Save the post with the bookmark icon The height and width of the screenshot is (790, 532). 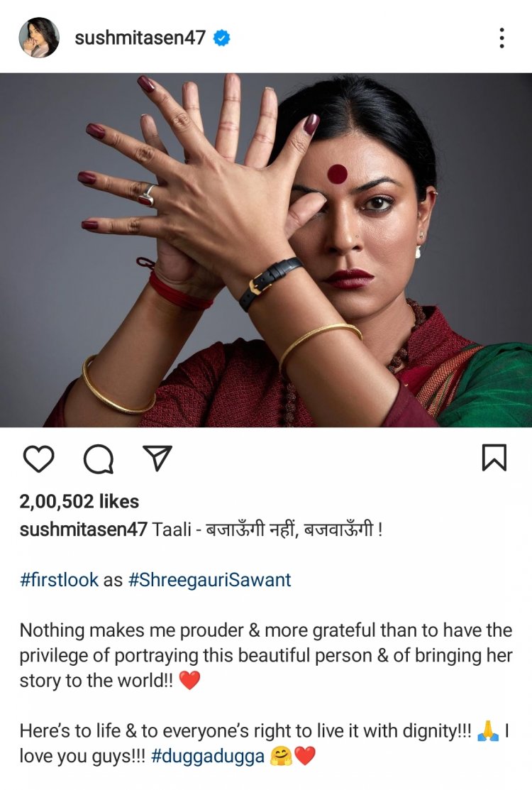coord(494,458)
